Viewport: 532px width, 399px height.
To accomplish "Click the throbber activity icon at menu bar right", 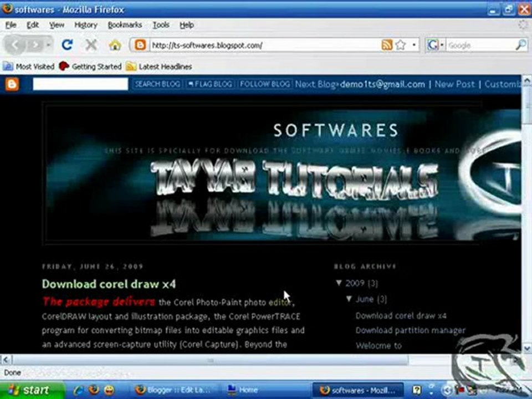I will pos(523,25).
